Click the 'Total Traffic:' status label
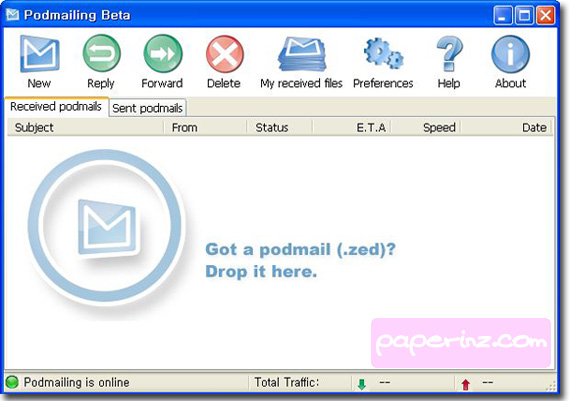 click(287, 382)
